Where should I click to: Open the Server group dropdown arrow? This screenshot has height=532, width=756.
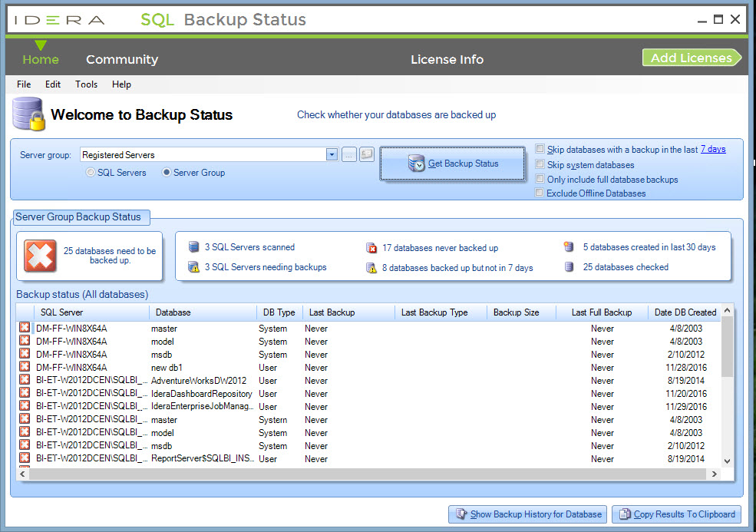coord(332,154)
